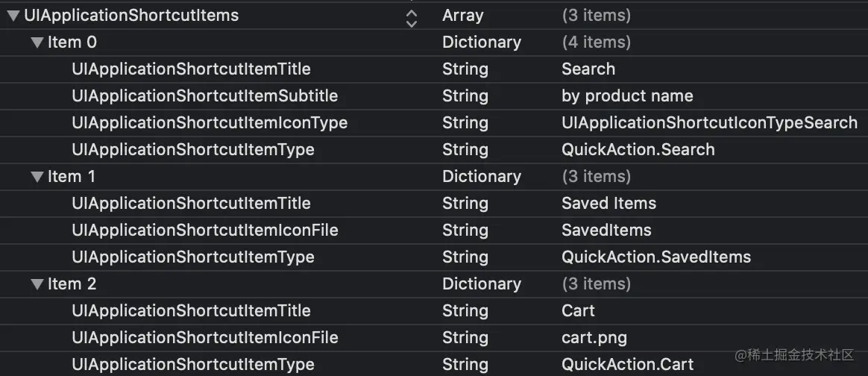Screen dimensions: 868x376
Task: Click the UIApplicationShortcutIconTypeSearch value
Action: point(709,123)
